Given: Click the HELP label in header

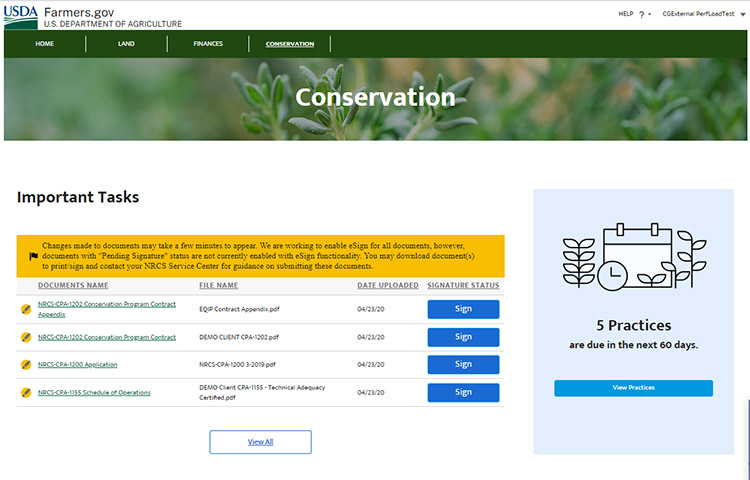Looking at the screenshot, I should coord(626,14).
